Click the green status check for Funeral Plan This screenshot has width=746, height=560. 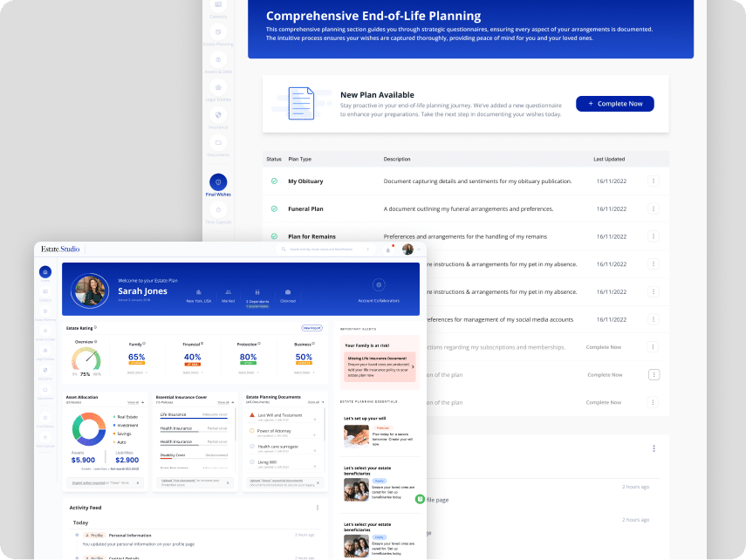click(274, 209)
